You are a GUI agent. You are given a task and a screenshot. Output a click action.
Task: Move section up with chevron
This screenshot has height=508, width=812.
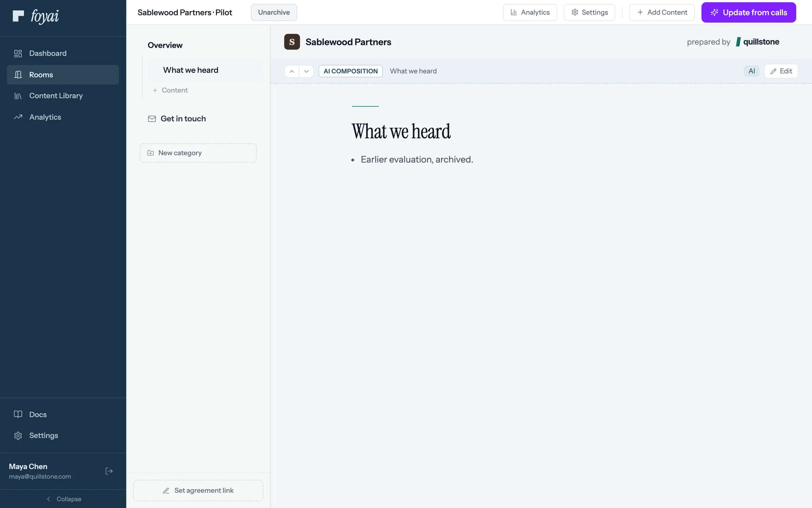292,71
